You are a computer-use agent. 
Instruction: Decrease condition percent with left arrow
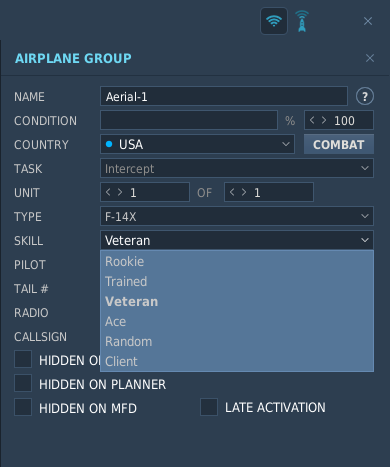(x=312, y=120)
